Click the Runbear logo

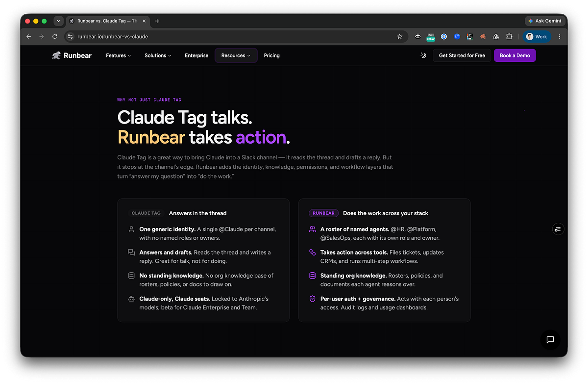pos(72,55)
